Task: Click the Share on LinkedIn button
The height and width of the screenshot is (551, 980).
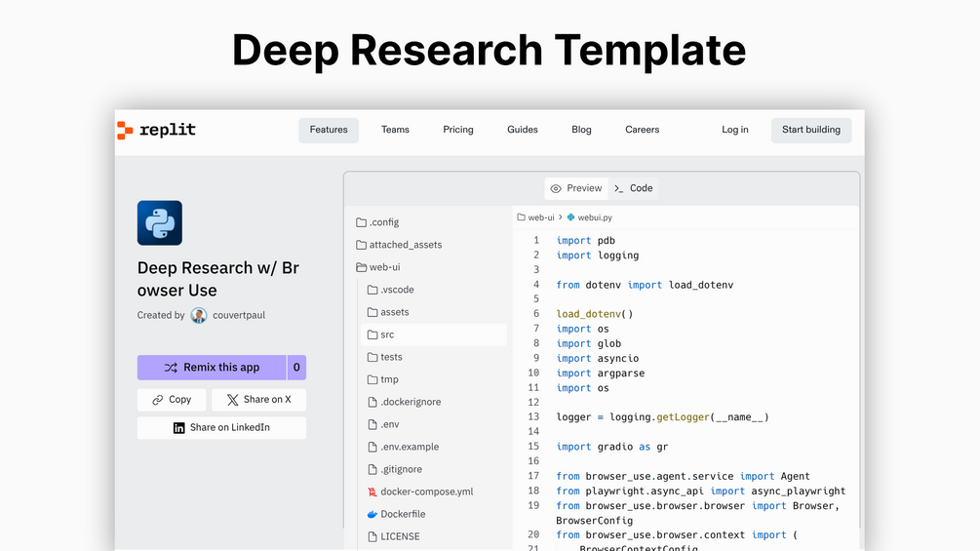Action: [x=222, y=428]
